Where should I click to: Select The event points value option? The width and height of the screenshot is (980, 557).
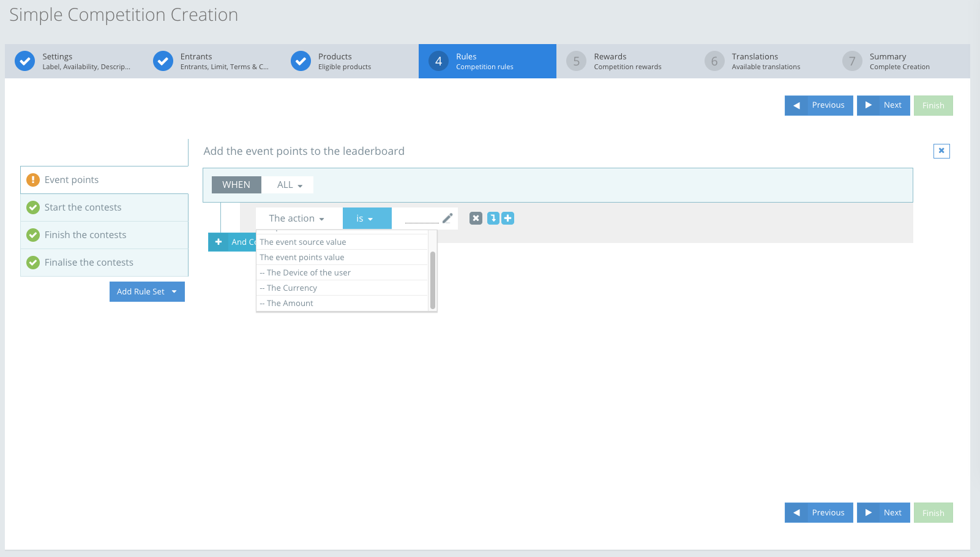point(301,257)
